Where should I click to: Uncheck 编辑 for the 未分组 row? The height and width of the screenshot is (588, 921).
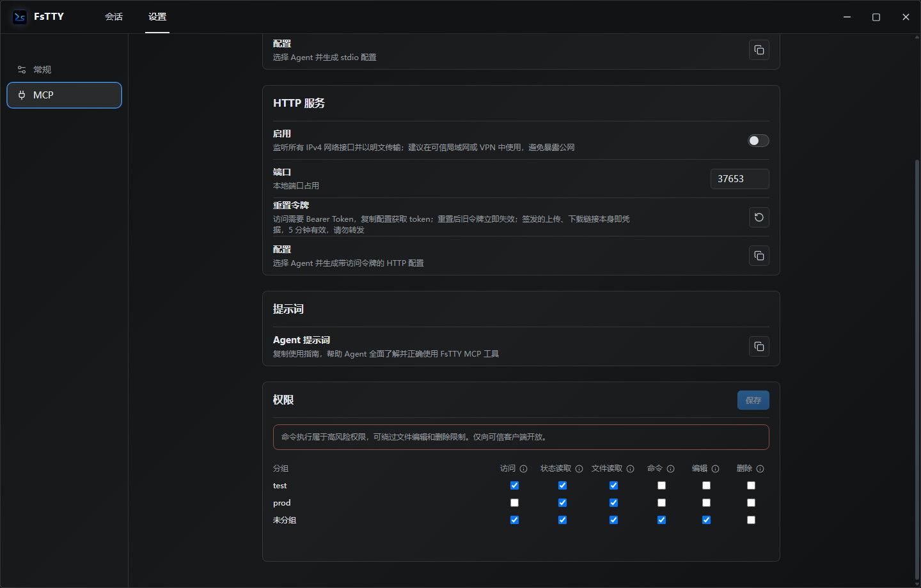707,520
